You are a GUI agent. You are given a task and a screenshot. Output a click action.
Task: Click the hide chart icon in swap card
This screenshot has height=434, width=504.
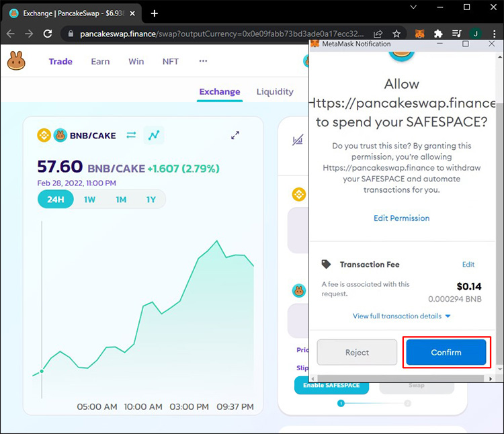click(298, 140)
